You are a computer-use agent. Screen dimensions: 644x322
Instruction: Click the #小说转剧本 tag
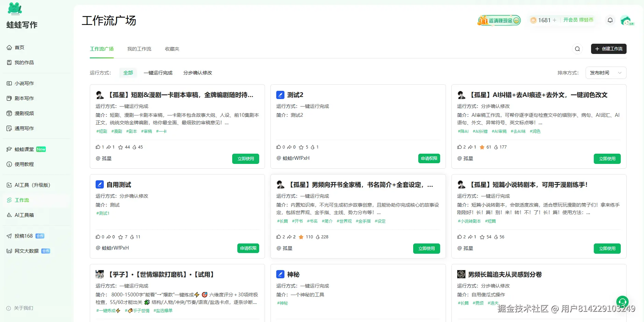coord(469,221)
